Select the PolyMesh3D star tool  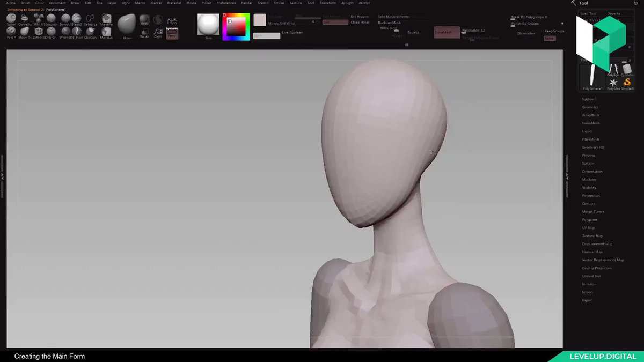(x=613, y=83)
